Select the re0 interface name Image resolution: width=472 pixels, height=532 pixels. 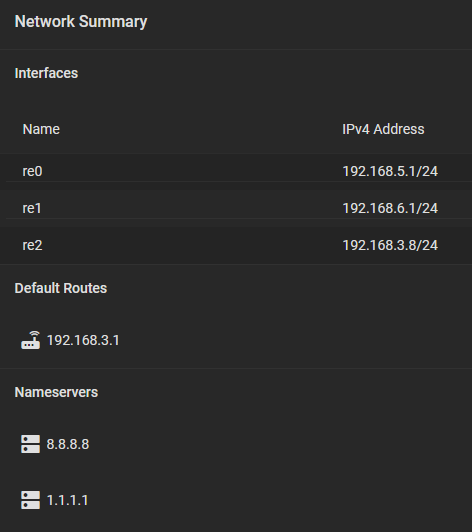[x=32, y=171]
